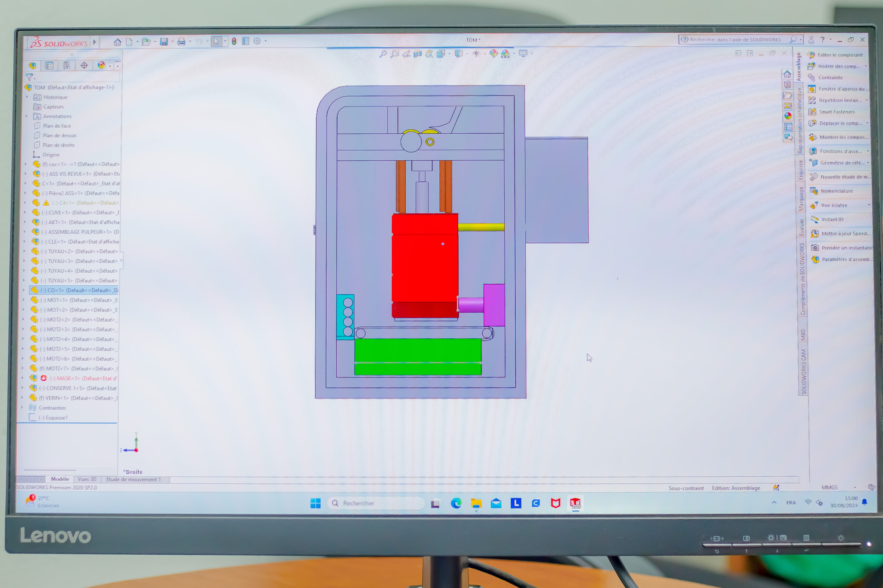The width and height of the screenshot is (883, 588).
Task: Expand the CUVE<1> component node
Action: [25, 212]
